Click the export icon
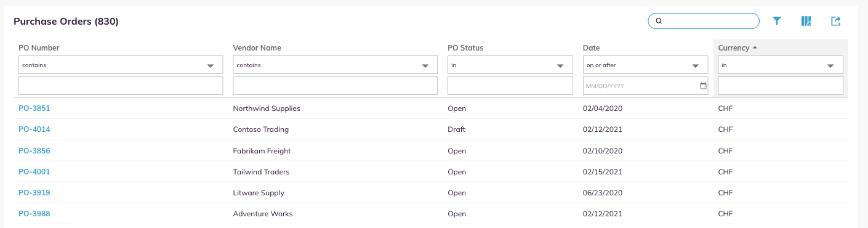The image size is (868, 228). click(836, 21)
